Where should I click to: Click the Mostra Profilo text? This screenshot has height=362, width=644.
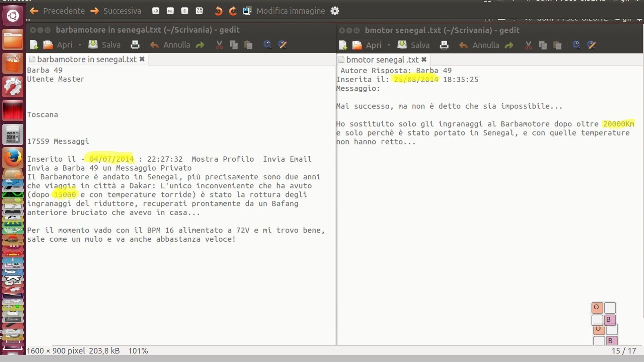(223, 159)
